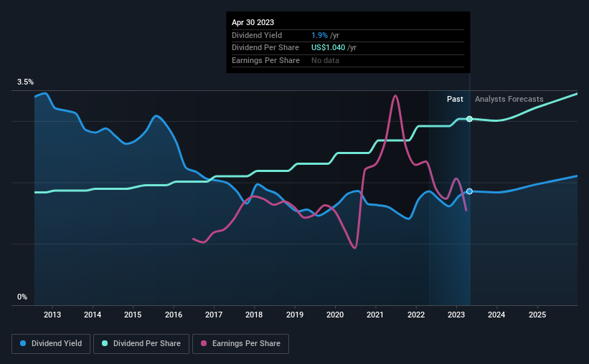589x364 pixels.
Task: Toggle the Dividend Per Share legend button
Action: 141,344
